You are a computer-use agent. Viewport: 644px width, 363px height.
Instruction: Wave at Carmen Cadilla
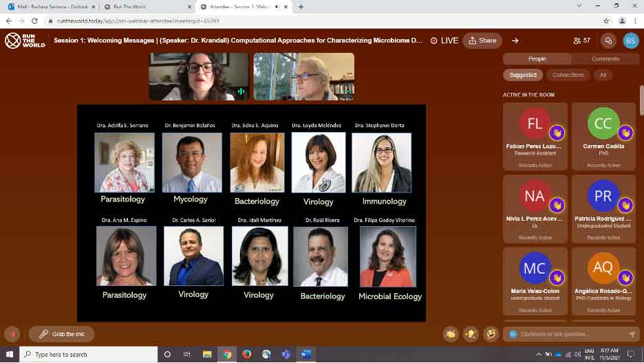625,132
